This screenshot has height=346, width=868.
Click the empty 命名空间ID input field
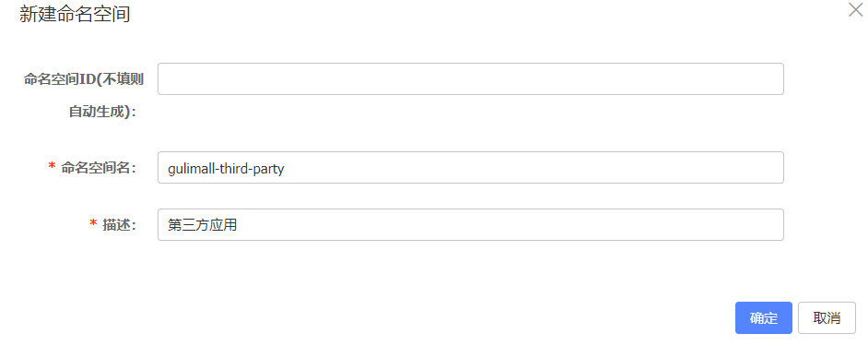pyautogui.click(x=471, y=78)
